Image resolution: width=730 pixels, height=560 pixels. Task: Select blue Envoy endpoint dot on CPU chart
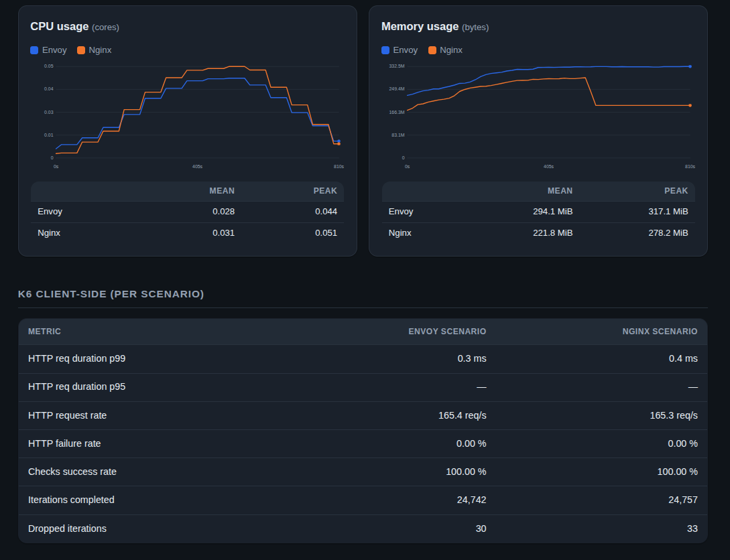point(339,141)
